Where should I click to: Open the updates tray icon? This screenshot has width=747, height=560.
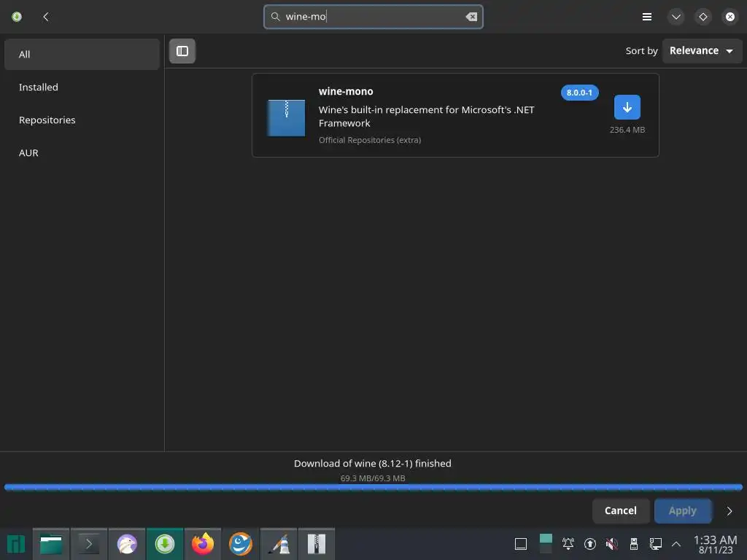589,544
